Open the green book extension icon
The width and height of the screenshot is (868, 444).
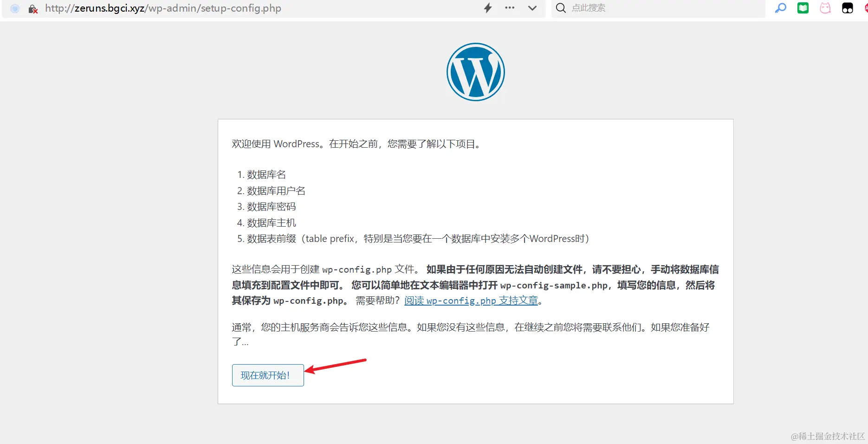pos(803,8)
